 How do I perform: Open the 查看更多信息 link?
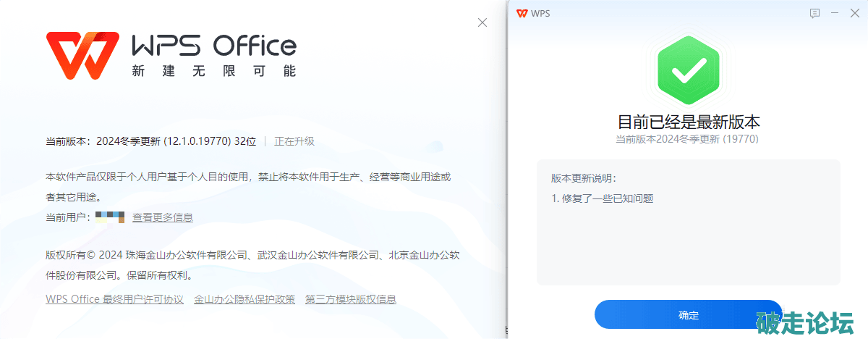point(163,217)
